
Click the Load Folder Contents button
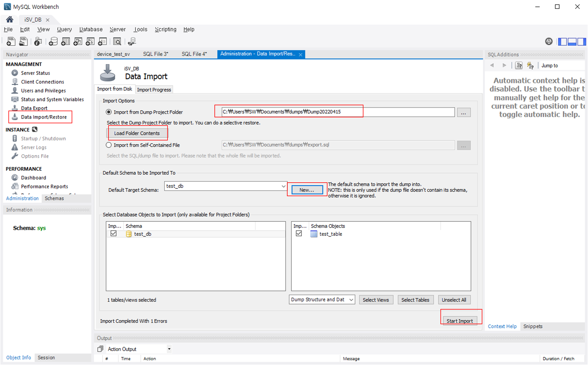[137, 133]
